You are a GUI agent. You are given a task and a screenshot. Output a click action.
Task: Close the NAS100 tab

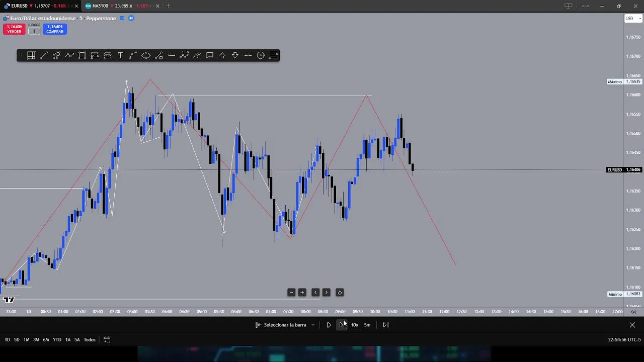pyautogui.click(x=157, y=6)
